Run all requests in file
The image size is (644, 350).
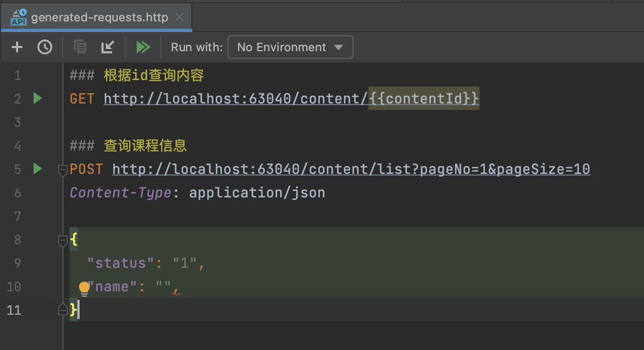pyautogui.click(x=143, y=47)
